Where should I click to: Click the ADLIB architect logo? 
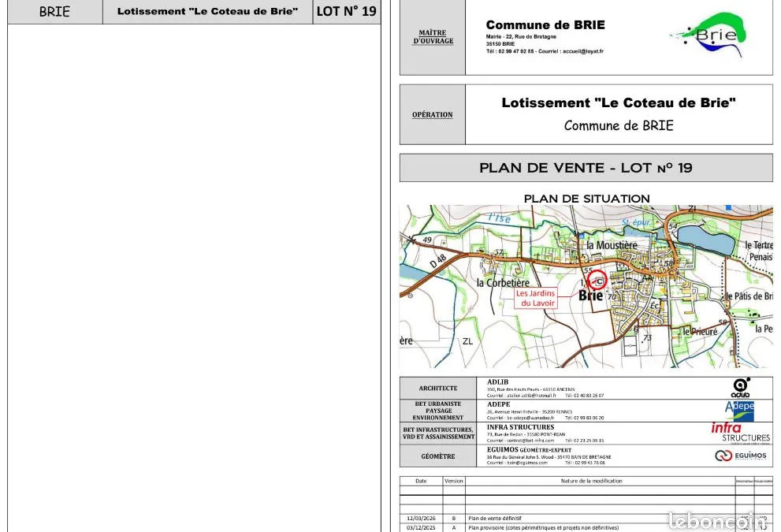(741, 388)
